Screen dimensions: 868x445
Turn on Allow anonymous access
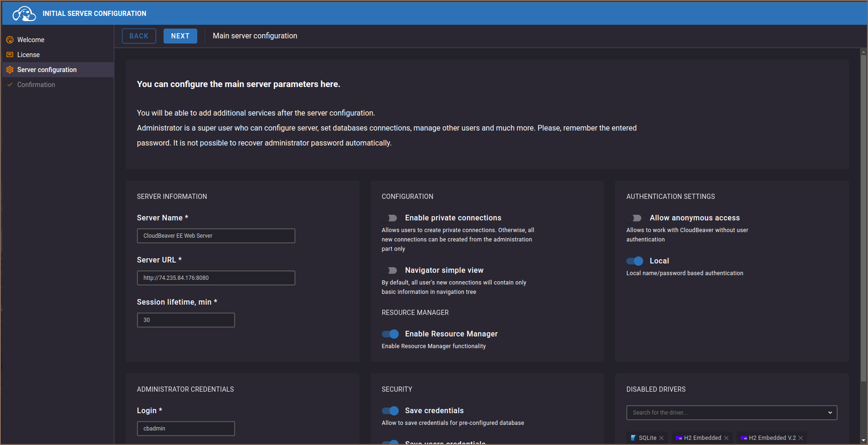[634, 218]
